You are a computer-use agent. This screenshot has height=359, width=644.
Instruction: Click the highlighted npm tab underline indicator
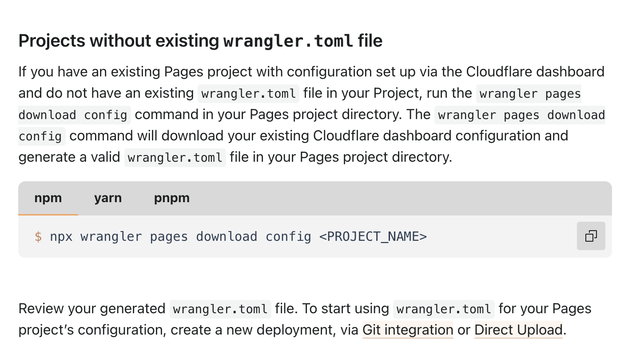click(48, 215)
